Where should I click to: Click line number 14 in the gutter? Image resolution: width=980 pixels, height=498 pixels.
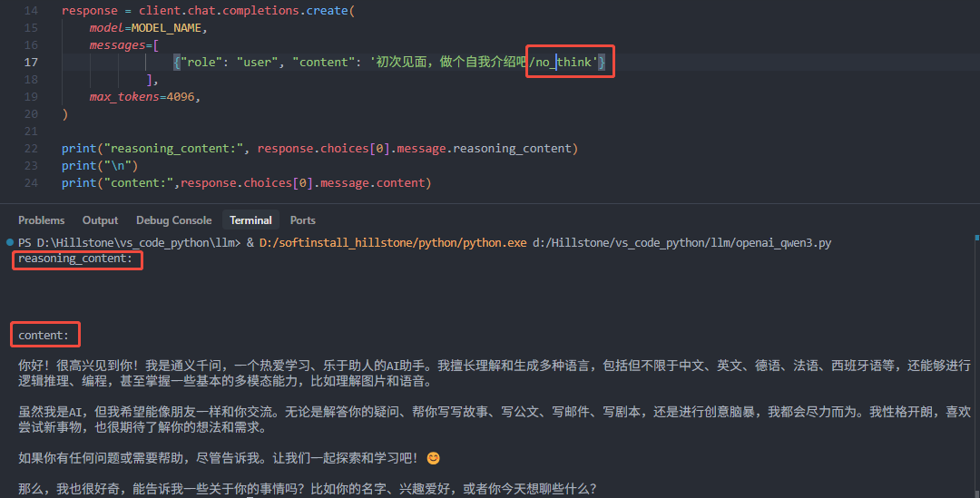(31, 11)
